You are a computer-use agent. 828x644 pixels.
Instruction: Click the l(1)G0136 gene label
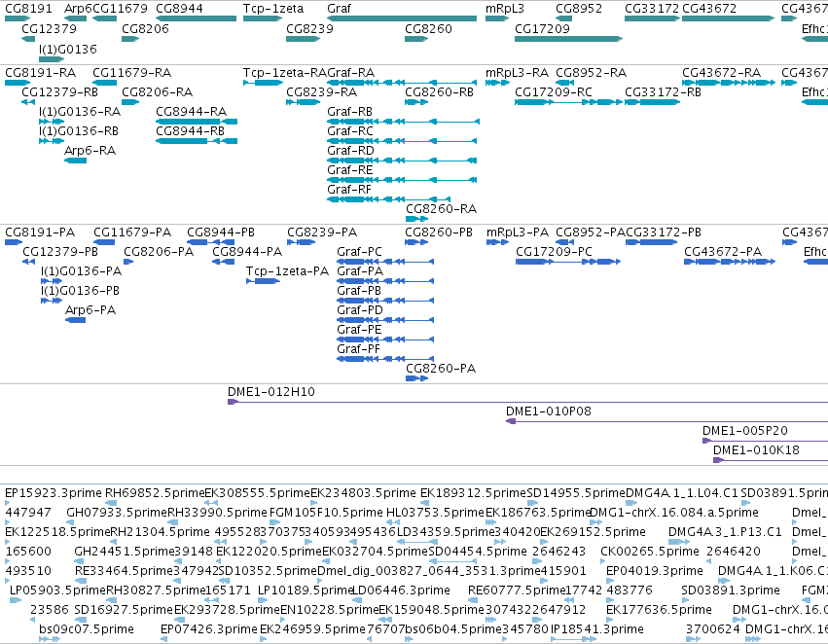(x=68, y=49)
